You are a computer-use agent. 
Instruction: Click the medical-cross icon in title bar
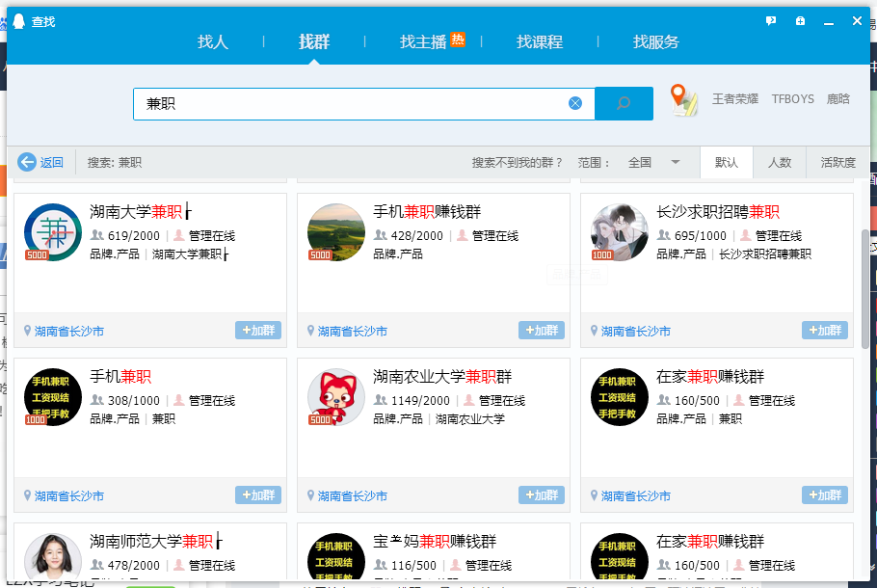coord(800,21)
